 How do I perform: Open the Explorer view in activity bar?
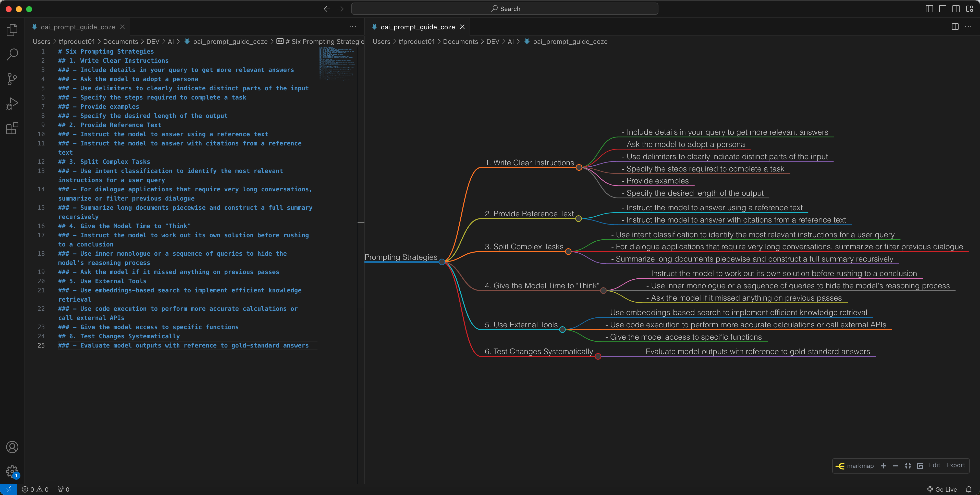[12, 30]
